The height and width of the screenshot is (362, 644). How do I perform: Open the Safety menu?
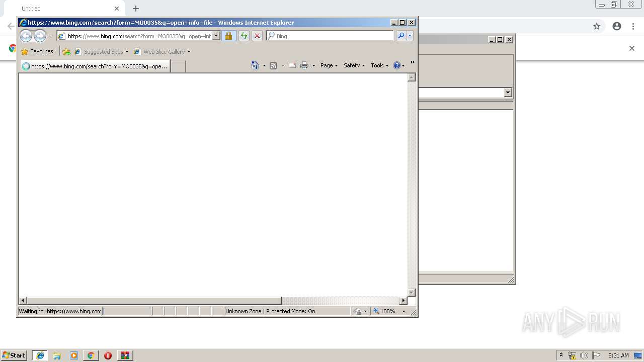(x=354, y=65)
